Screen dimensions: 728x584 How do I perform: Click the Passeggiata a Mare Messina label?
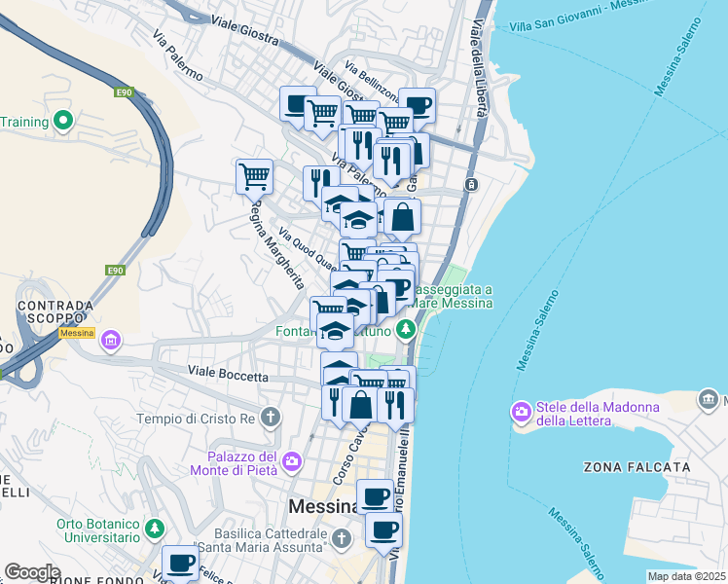[x=452, y=296]
